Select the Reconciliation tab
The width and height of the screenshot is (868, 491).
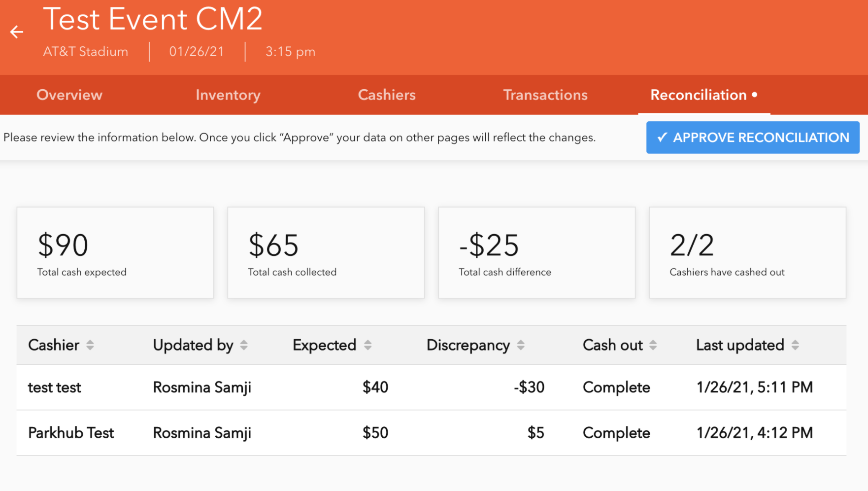704,95
